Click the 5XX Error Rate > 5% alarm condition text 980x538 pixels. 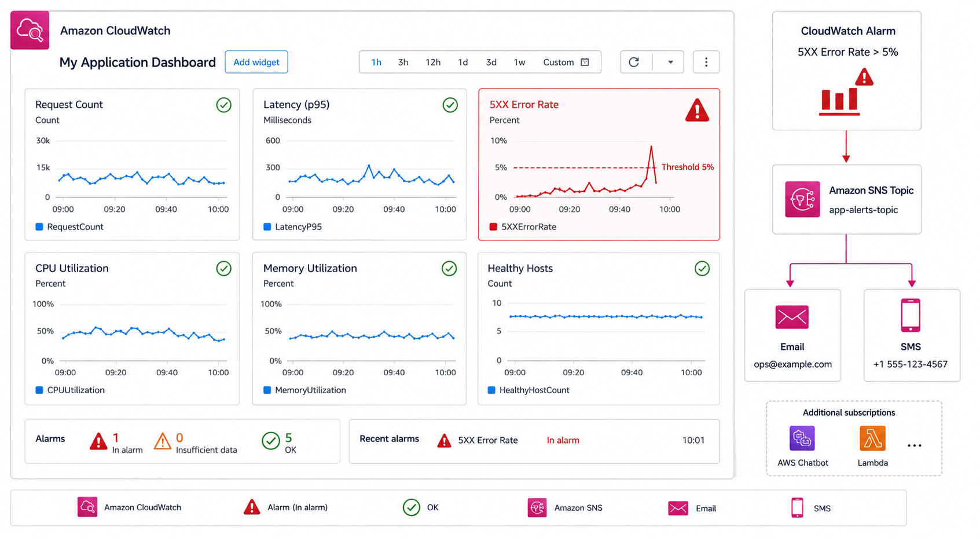[848, 52]
